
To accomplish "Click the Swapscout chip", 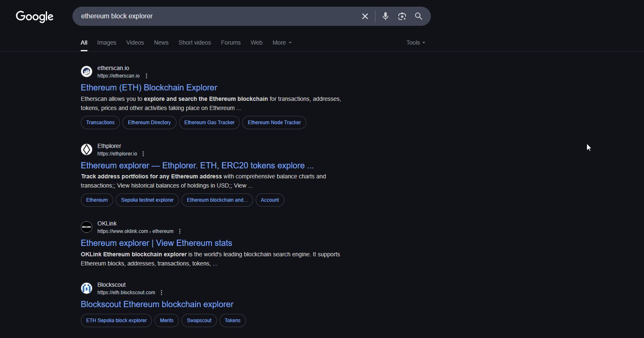I will pyautogui.click(x=199, y=320).
